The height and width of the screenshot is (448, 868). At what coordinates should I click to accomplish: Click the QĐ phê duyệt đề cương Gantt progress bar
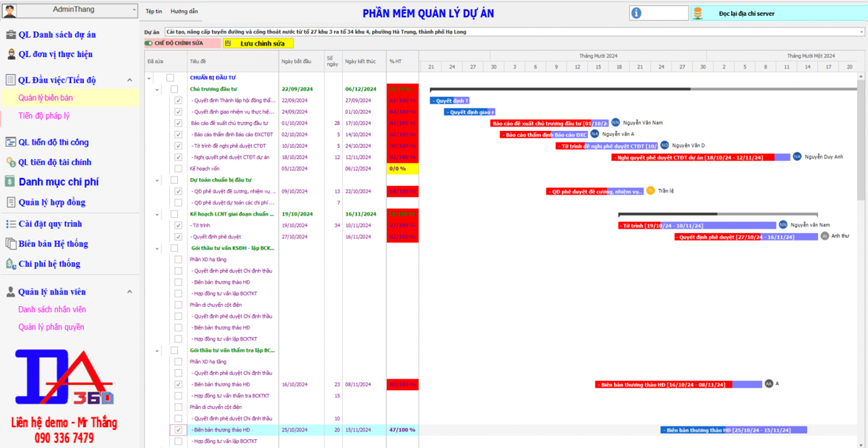[595, 191]
